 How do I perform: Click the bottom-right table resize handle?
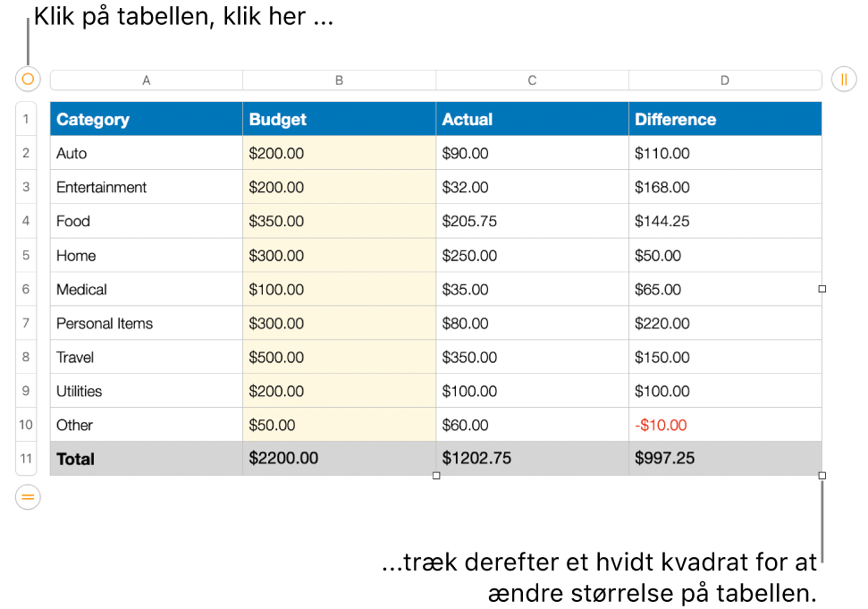pyautogui.click(x=822, y=476)
